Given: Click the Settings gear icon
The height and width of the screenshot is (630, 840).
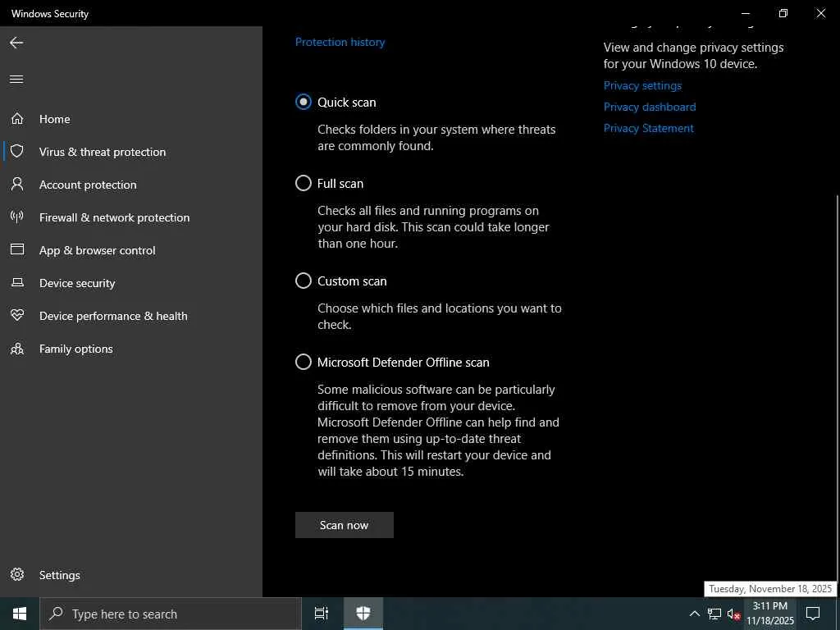Looking at the screenshot, I should (x=17, y=574).
